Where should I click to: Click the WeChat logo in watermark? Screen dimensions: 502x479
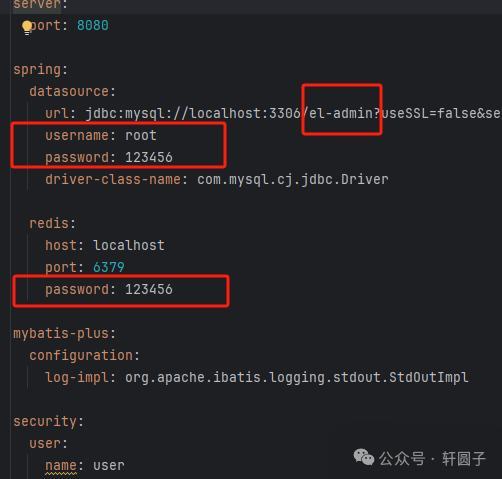(364, 457)
